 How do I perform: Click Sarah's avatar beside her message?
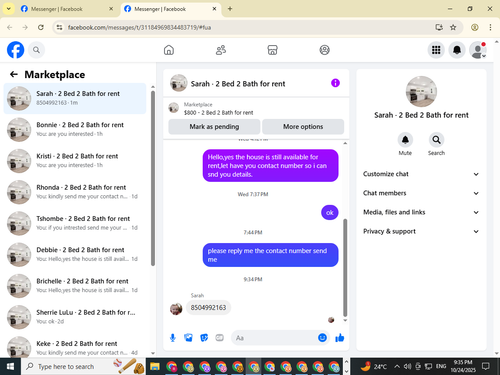coord(176,309)
